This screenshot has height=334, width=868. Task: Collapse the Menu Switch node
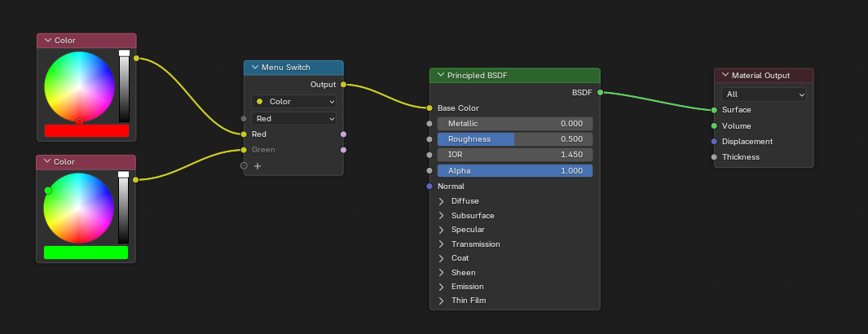point(254,68)
